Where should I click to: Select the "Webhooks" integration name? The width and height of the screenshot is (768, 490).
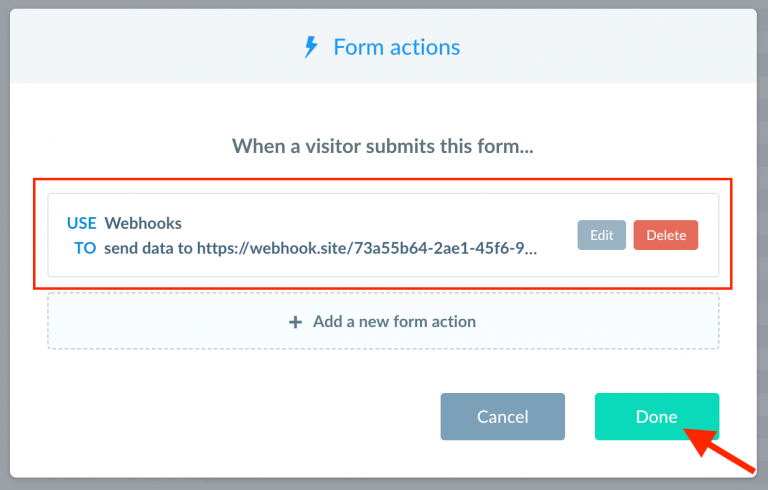pos(143,223)
